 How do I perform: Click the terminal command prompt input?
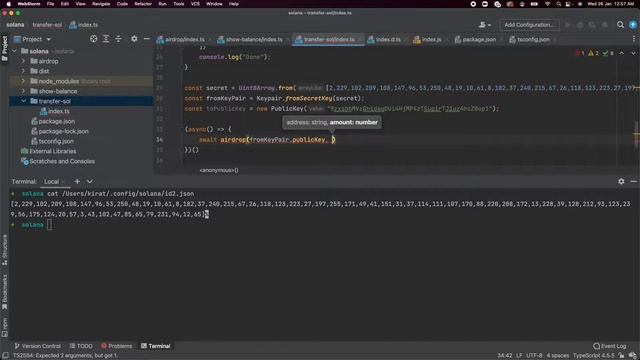(49, 224)
